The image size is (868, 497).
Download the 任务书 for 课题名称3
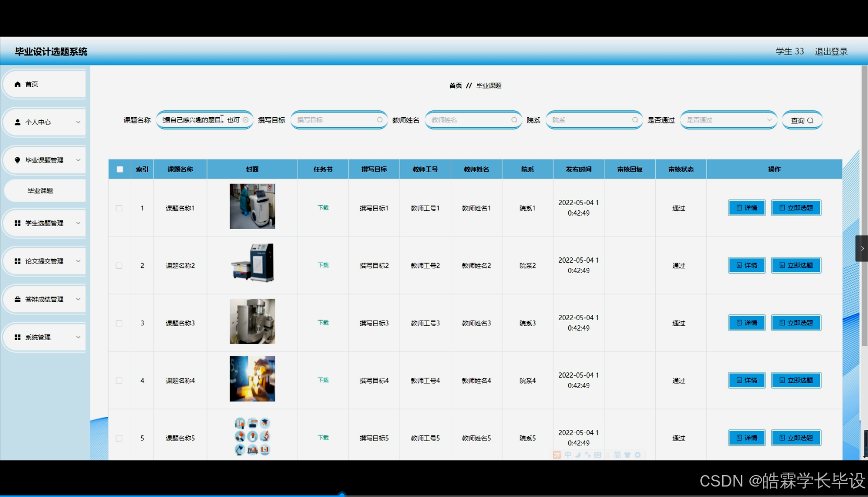pyautogui.click(x=323, y=323)
